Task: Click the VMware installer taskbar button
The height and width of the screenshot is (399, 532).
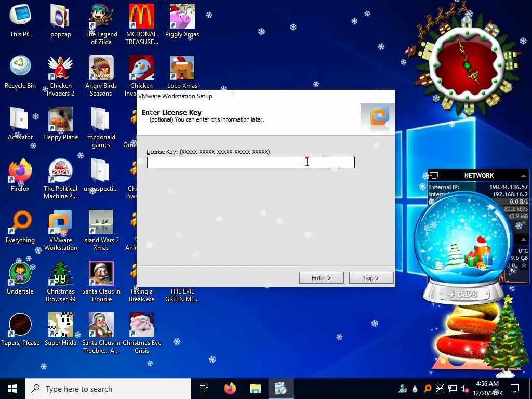Action: point(281,389)
